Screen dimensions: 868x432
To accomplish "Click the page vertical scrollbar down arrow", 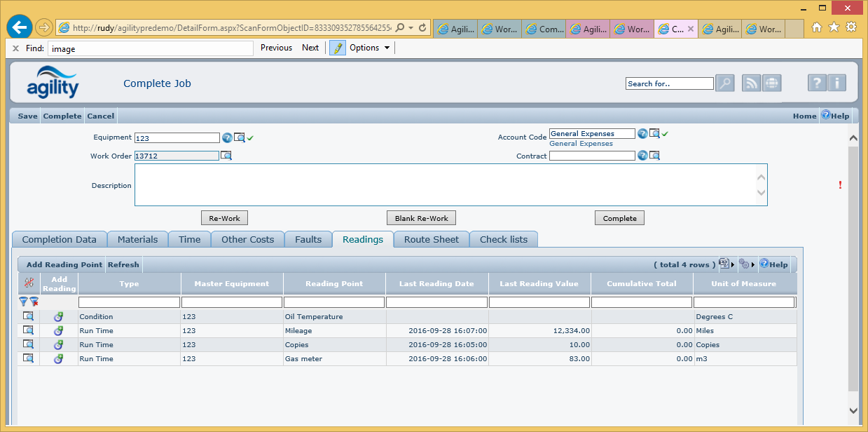I will pos(853,410).
